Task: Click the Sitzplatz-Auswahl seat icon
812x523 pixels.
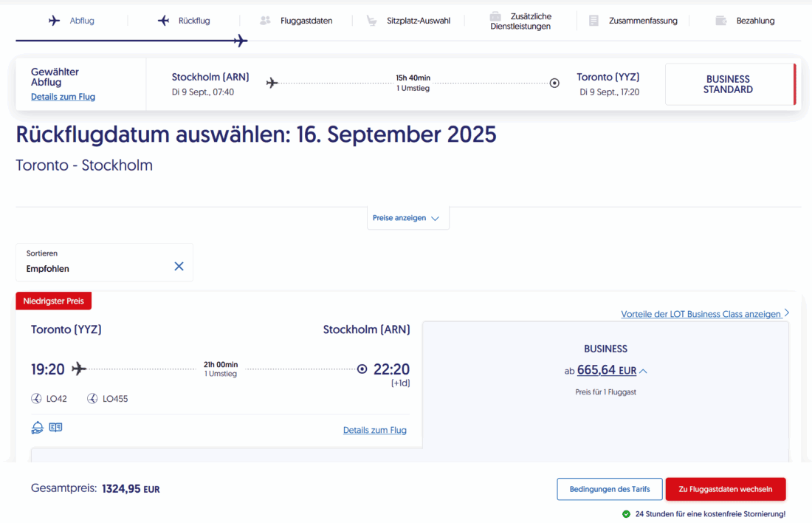Action: pyautogui.click(x=371, y=21)
